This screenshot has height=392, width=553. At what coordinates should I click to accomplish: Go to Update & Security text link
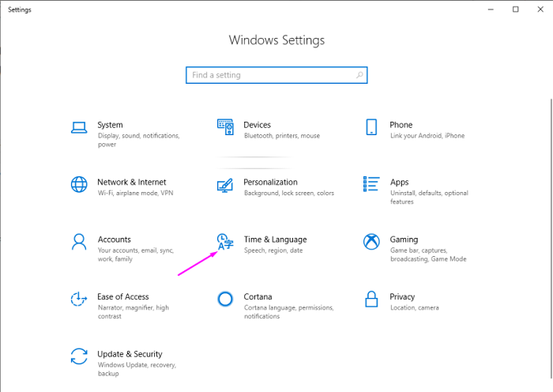pyautogui.click(x=130, y=354)
